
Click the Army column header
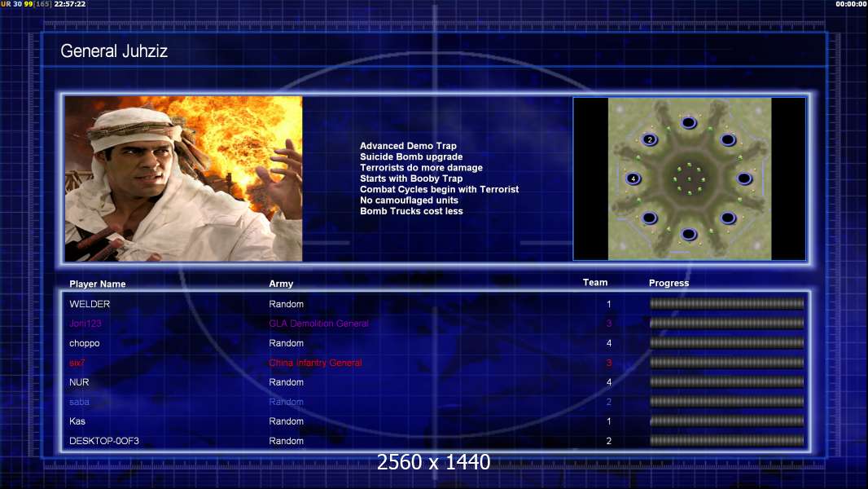281,284
